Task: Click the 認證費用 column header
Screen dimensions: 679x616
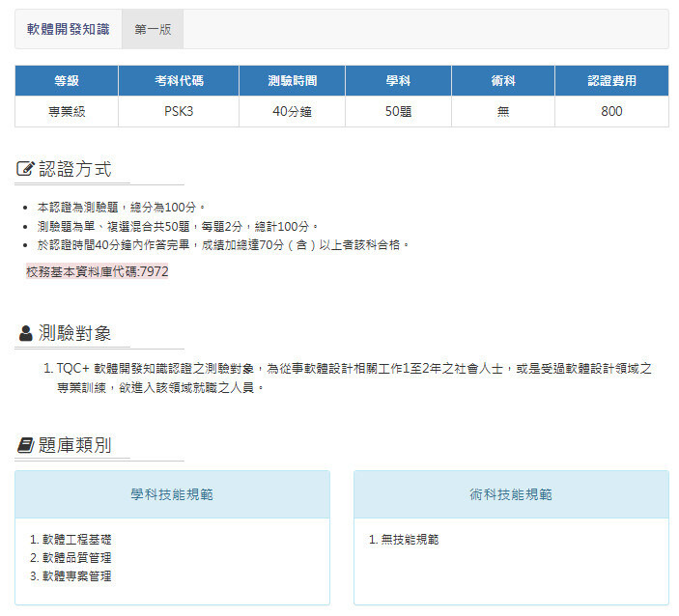Action: coord(611,80)
